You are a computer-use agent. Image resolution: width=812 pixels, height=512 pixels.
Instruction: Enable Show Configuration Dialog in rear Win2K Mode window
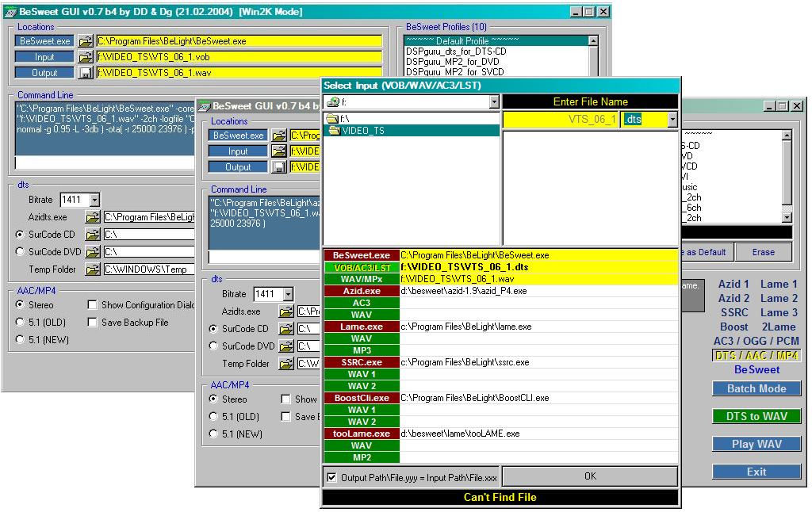pos(92,305)
